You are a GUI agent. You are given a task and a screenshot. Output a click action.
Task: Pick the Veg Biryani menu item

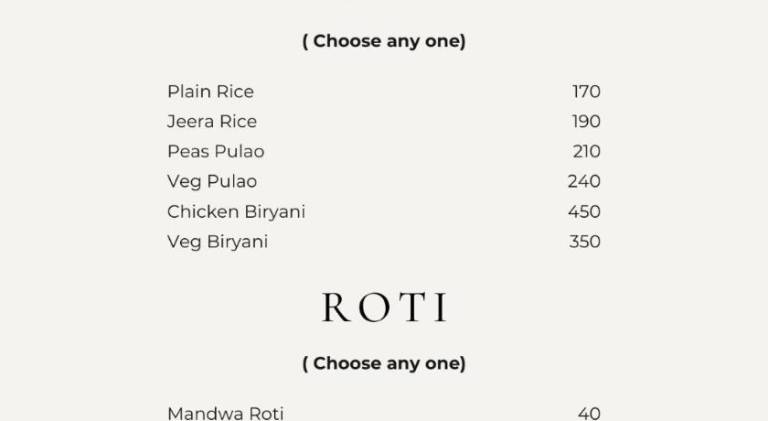218,242
